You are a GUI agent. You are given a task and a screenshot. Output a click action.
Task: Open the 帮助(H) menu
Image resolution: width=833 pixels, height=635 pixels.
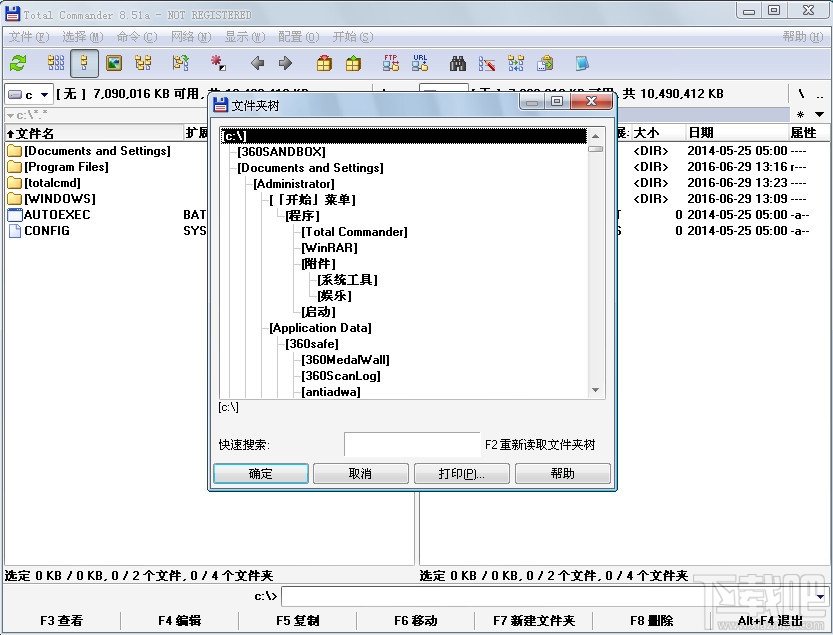coord(803,37)
